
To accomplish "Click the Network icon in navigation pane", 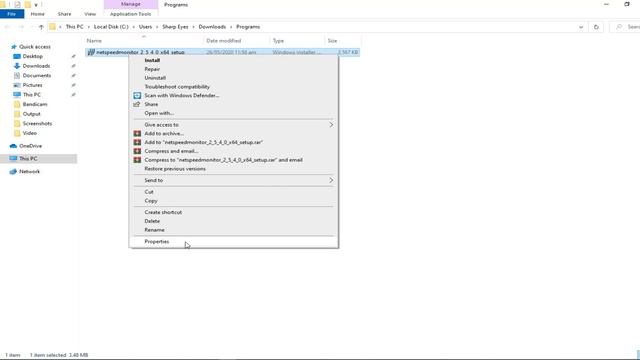I will (x=13, y=172).
